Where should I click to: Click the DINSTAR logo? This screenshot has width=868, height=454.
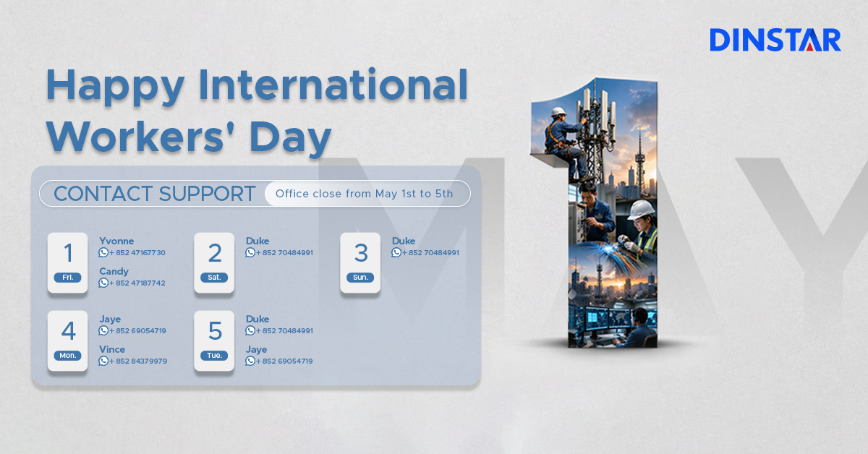[775, 39]
